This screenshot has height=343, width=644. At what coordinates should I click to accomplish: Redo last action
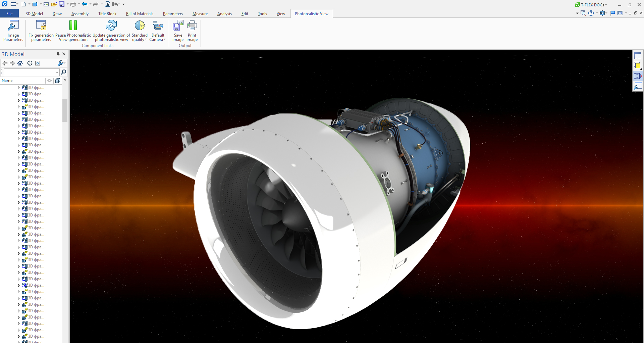96,4
